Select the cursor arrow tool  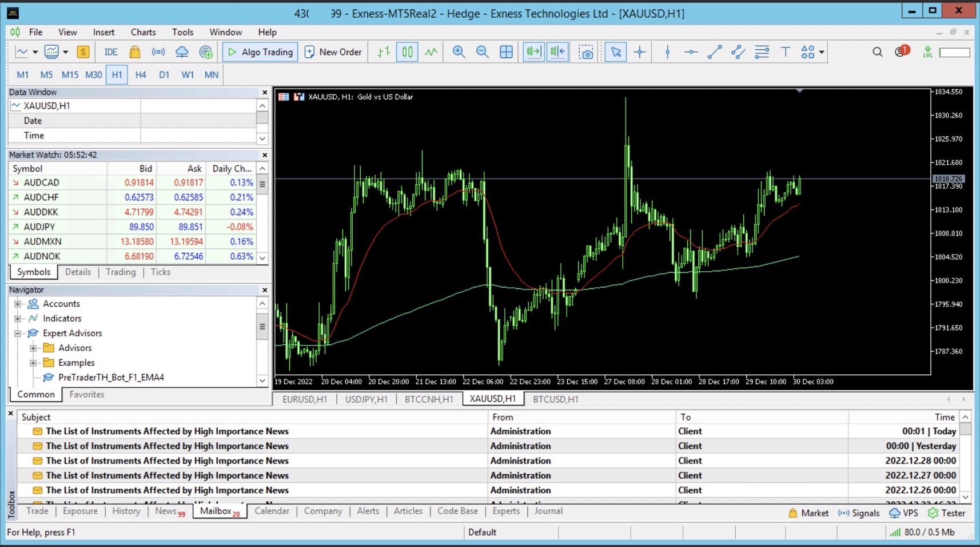[616, 52]
